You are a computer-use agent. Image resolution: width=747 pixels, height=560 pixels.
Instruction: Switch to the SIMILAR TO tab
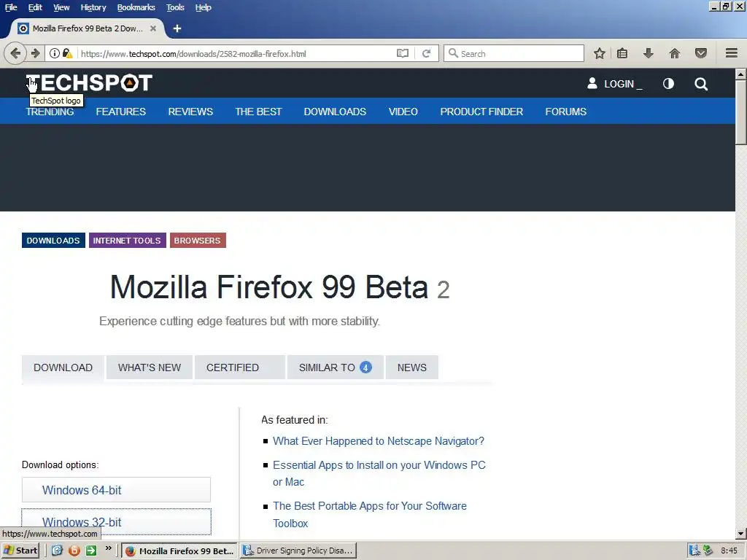tap(336, 367)
